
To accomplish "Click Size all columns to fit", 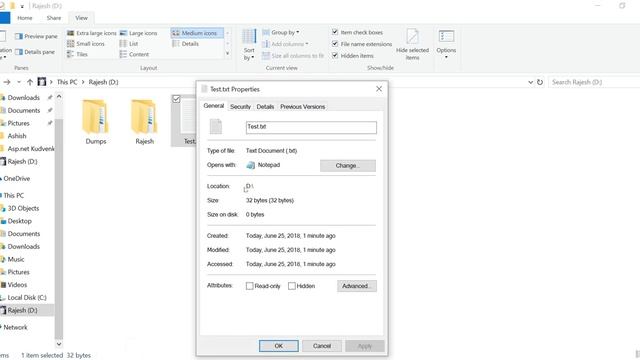I will point(293,56).
